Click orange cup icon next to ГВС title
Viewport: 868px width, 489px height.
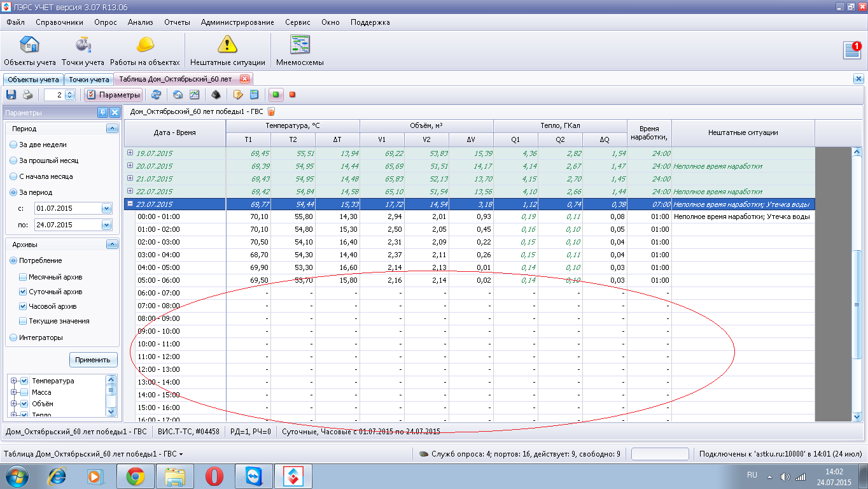tap(272, 111)
